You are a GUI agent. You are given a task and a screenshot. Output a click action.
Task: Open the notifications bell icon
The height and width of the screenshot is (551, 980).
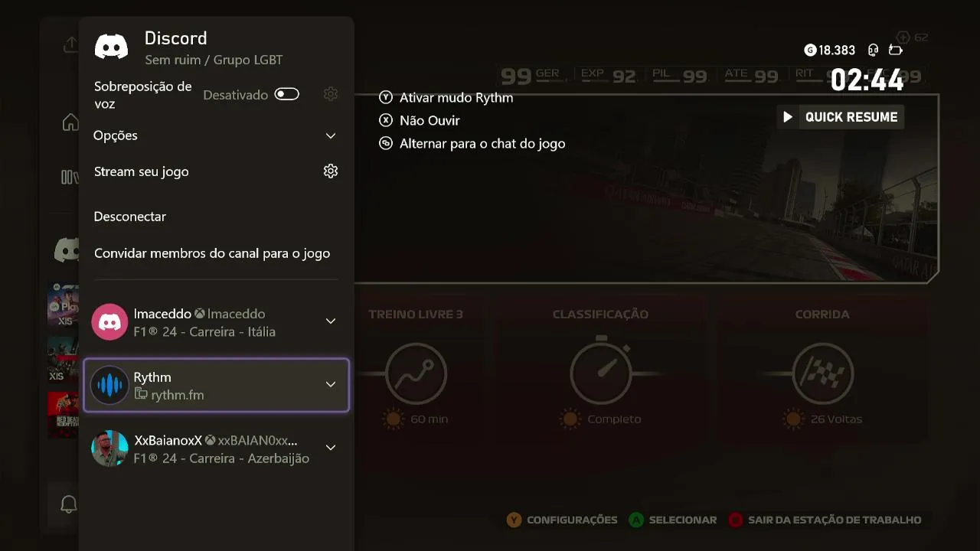[x=69, y=504]
